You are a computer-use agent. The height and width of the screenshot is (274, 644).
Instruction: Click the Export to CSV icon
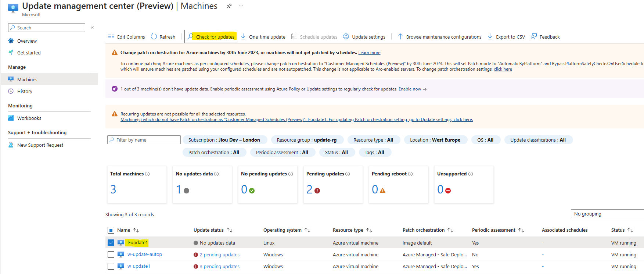490,36
